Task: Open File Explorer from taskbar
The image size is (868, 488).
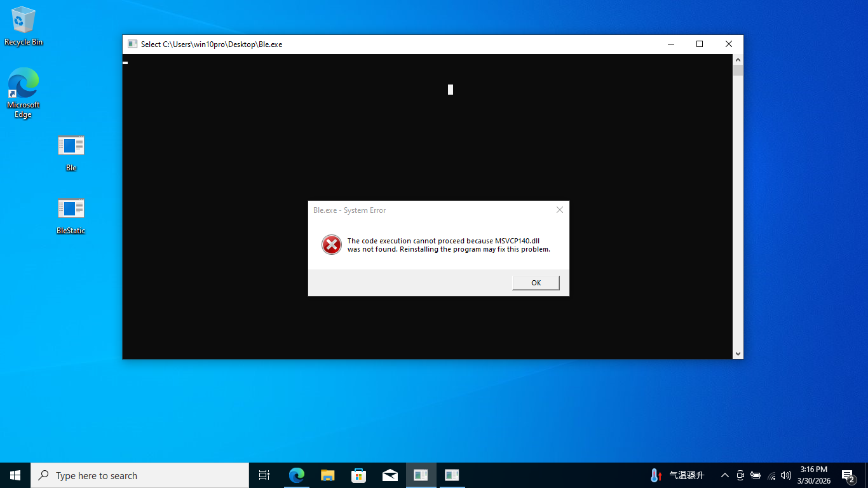Action: (328, 475)
